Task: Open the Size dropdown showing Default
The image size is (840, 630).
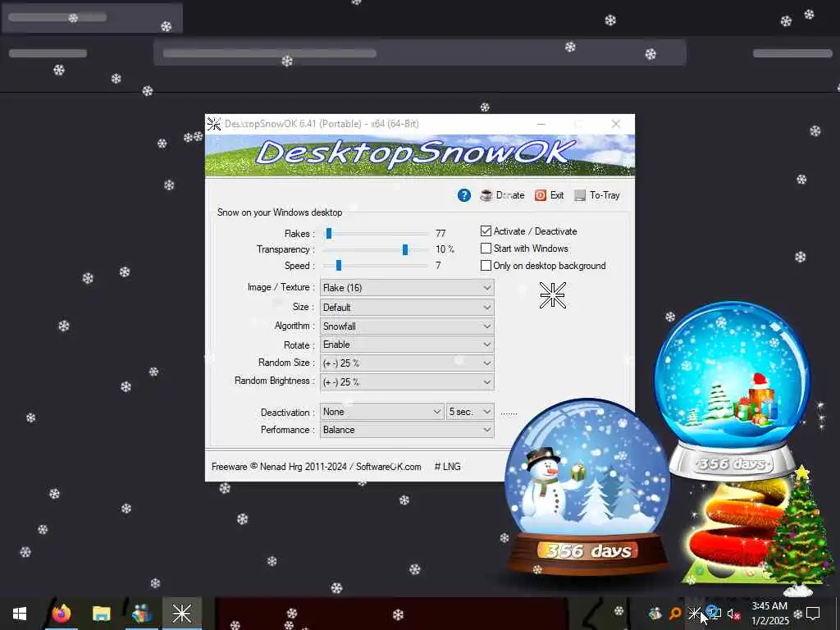Action: click(x=407, y=307)
